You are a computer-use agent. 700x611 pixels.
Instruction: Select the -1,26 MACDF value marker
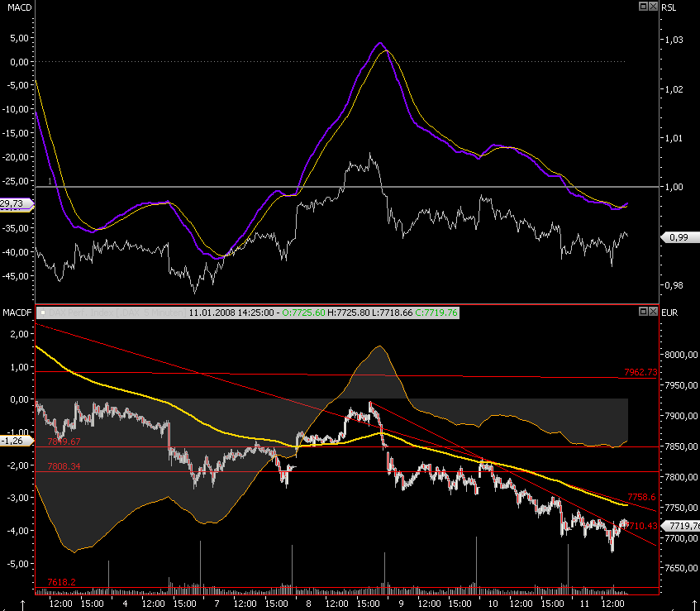click(16, 441)
